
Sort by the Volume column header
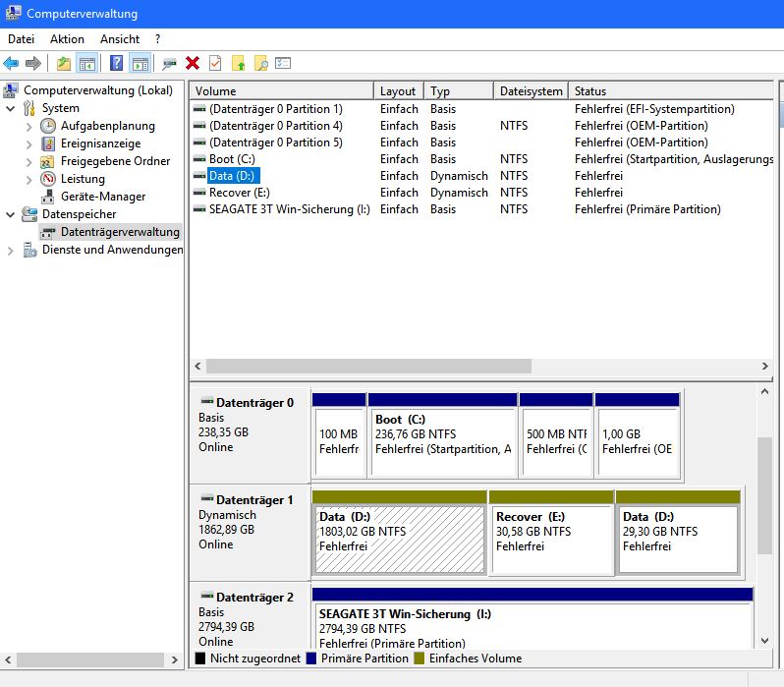click(282, 91)
